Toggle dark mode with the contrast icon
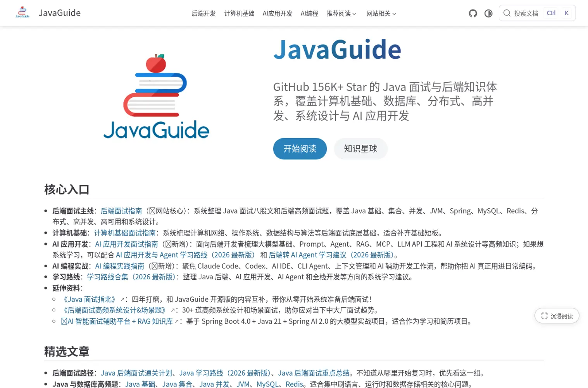Image resolution: width=588 pixels, height=388 pixels. (x=488, y=13)
